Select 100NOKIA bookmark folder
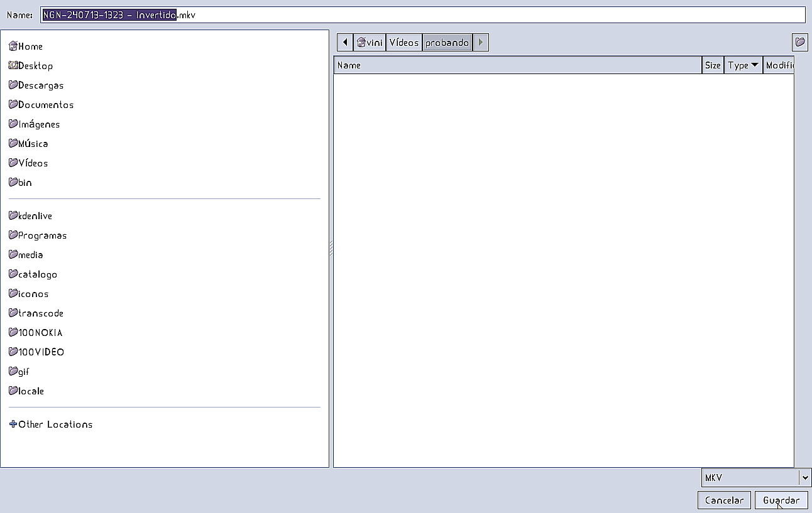This screenshot has width=812, height=513. (40, 333)
